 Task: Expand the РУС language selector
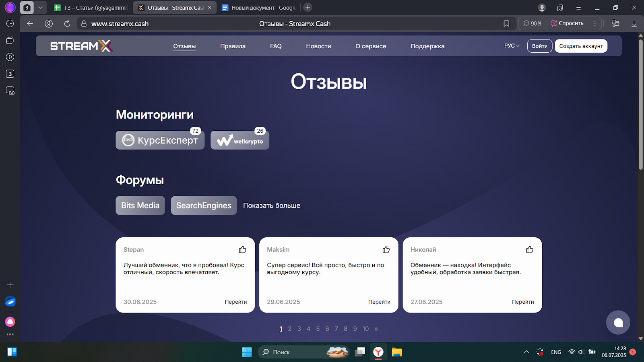(x=512, y=46)
